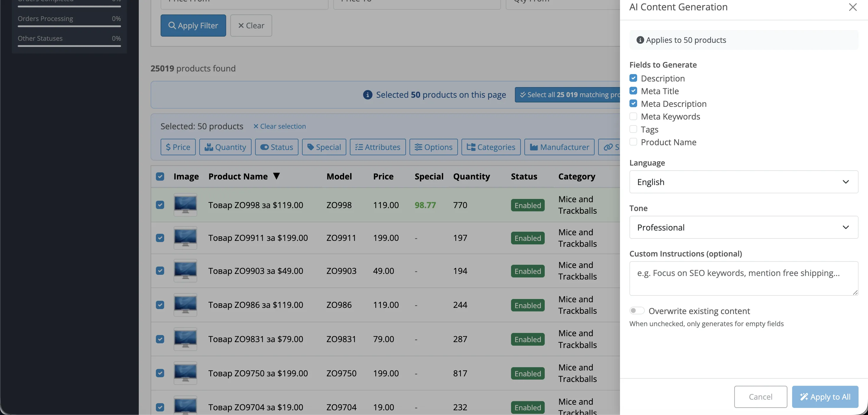Open the Categories bulk edit action

tap(491, 147)
